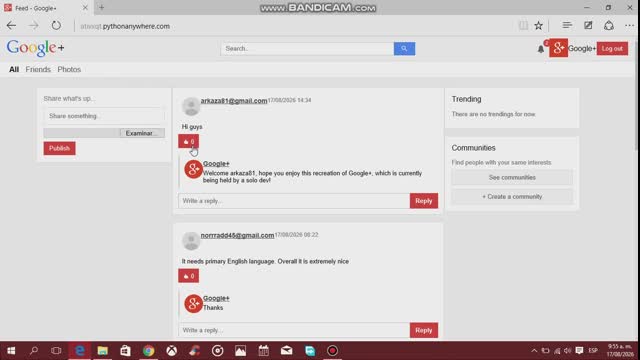Image resolution: width=640 pixels, height=360 pixels.
Task: Focus the Share something text field
Action: tap(104, 116)
